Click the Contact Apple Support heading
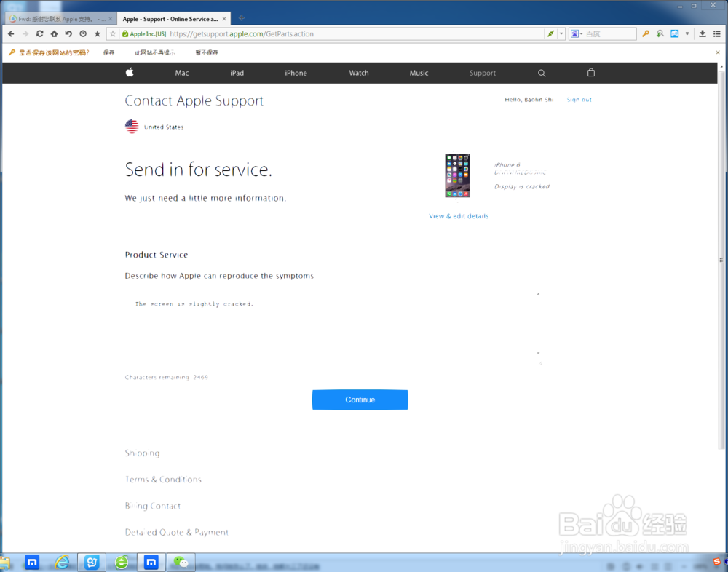 tap(194, 100)
